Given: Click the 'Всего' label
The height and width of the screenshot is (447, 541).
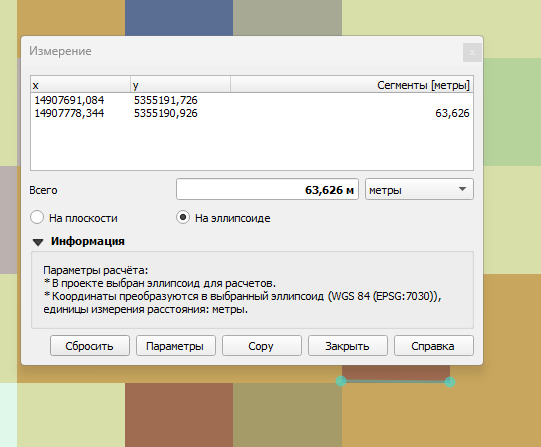Looking at the screenshot, I should [43, 190].
